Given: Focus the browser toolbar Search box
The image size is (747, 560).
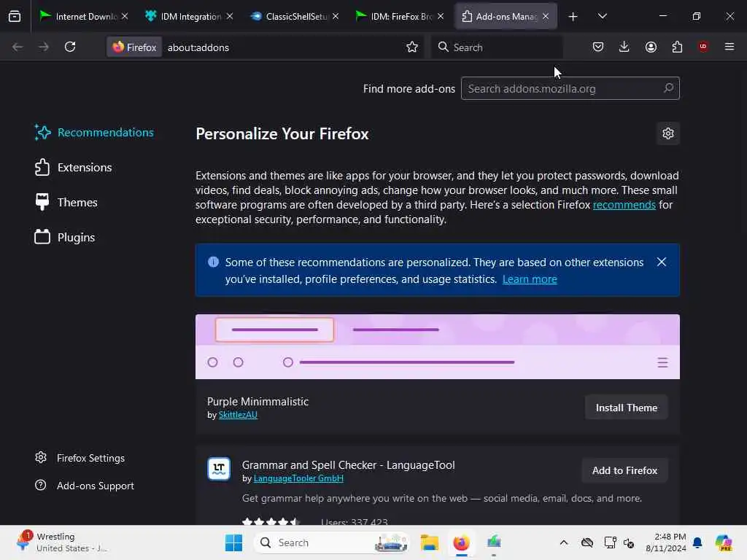Looking at the screenshot, I should (496, 47).
